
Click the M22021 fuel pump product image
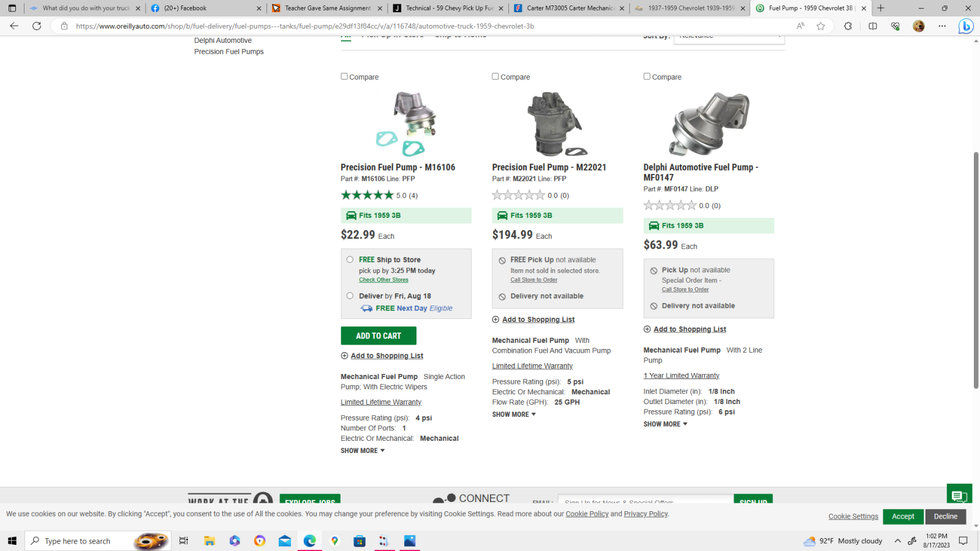(x=556, y=124)
